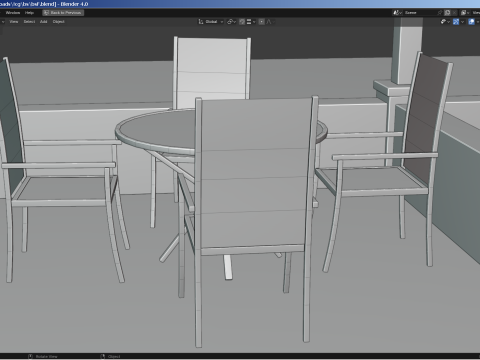Screen dimensions: 480x360
Task: Click the Scene name field
Action: click(x=420, y=13)
